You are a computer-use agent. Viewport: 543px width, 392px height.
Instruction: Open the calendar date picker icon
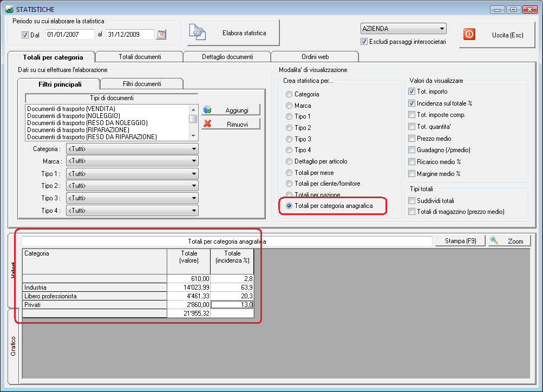(161, 34)
